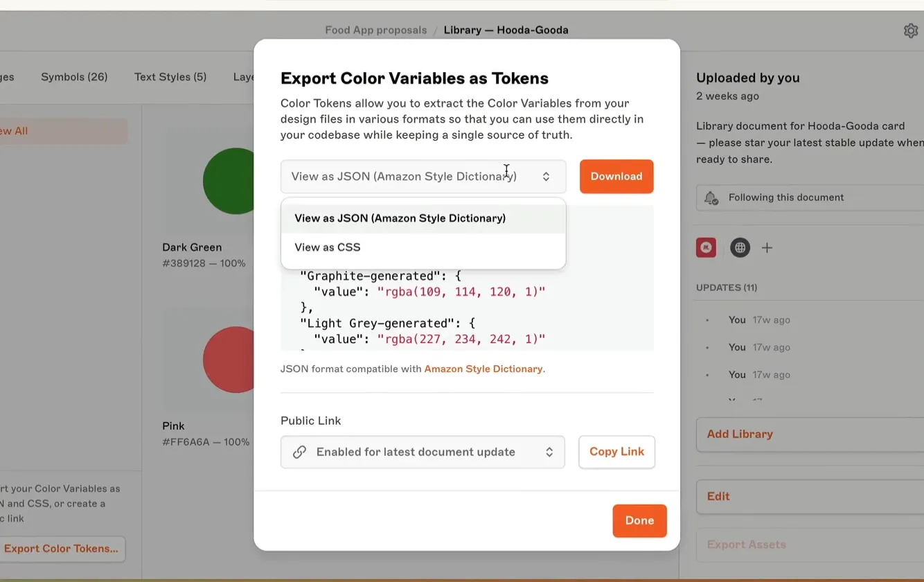Click the plus icon to add people
Image resolution: width=924 pixels, height=582 pixels.
coord(767,247)
